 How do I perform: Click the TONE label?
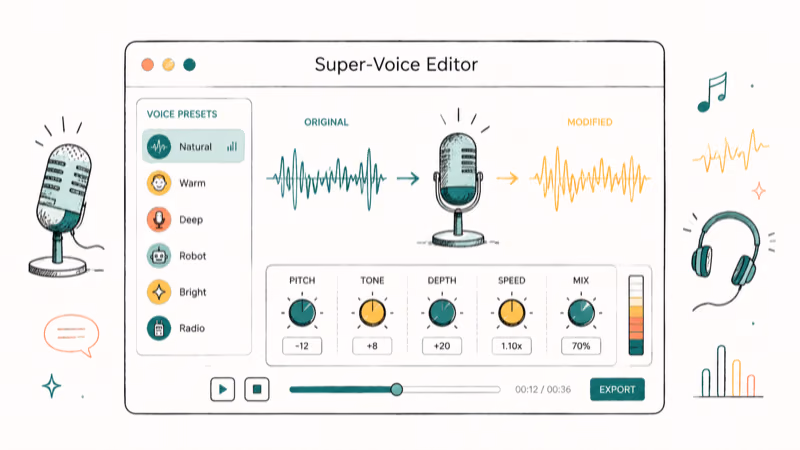tap(372, 281)
